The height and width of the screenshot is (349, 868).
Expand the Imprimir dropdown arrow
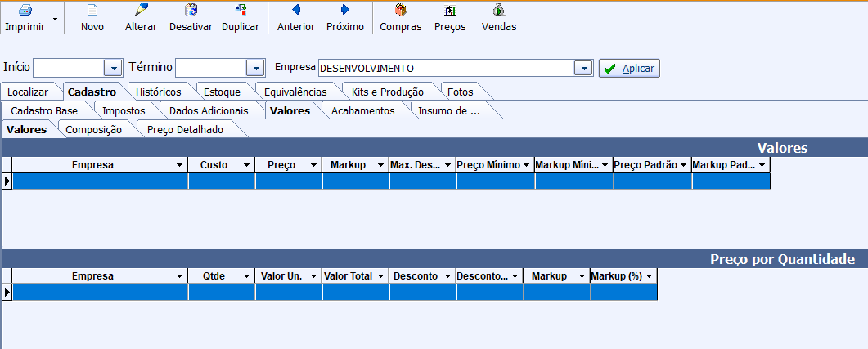pyautogui.click(x=55, y=18)
